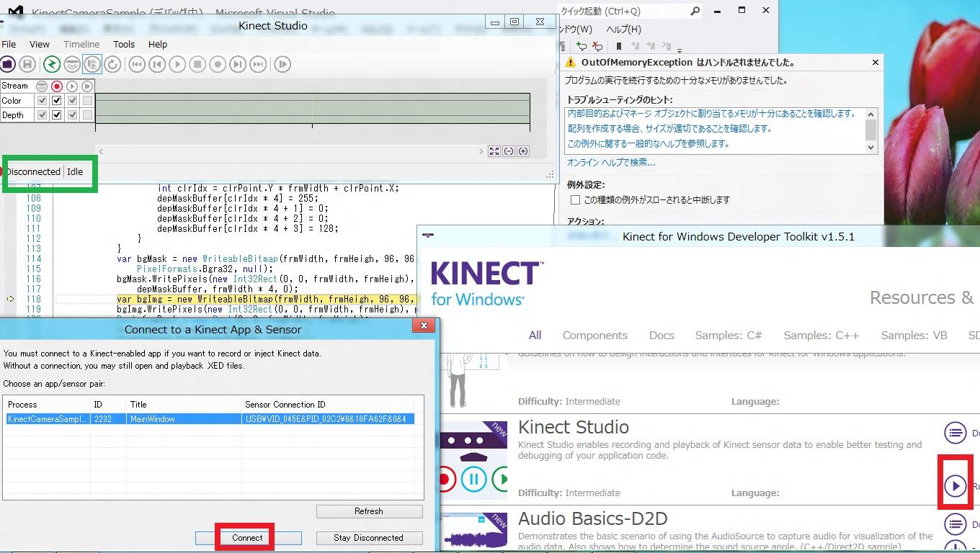
Task: Click the play icon in Stream header
Action: [72, 86]
